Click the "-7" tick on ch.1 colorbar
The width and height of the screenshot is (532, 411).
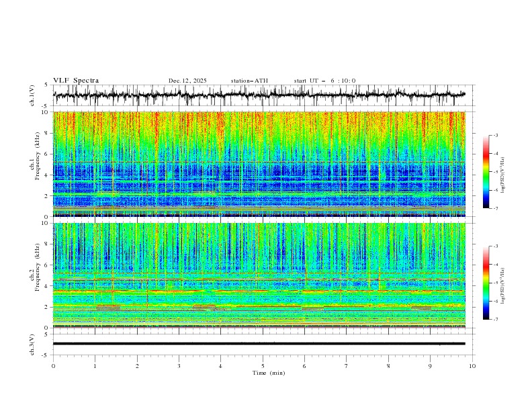495,209
